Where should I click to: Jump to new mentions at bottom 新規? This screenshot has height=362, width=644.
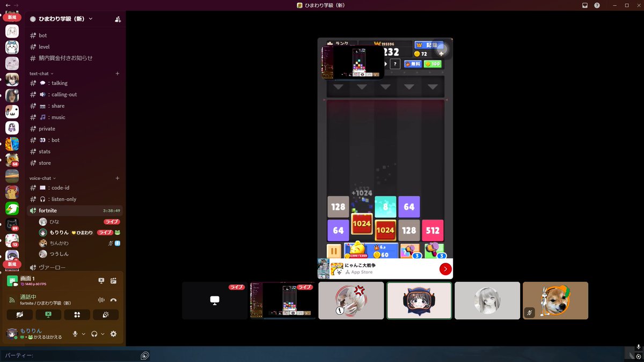(x=12, y=264)
